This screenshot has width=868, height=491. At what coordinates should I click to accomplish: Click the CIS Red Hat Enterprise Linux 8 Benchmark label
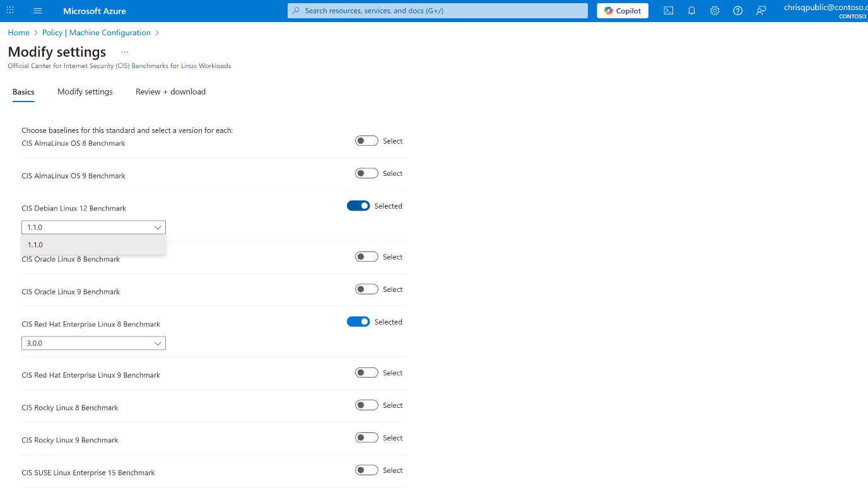[x=91, y=325]
